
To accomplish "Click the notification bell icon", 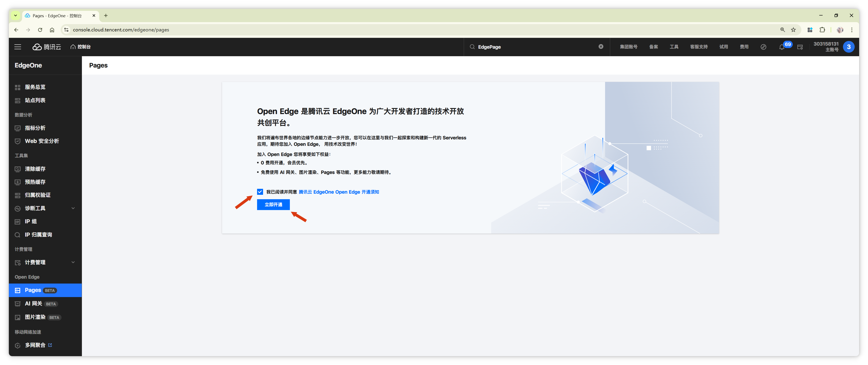I will (781, 47).
